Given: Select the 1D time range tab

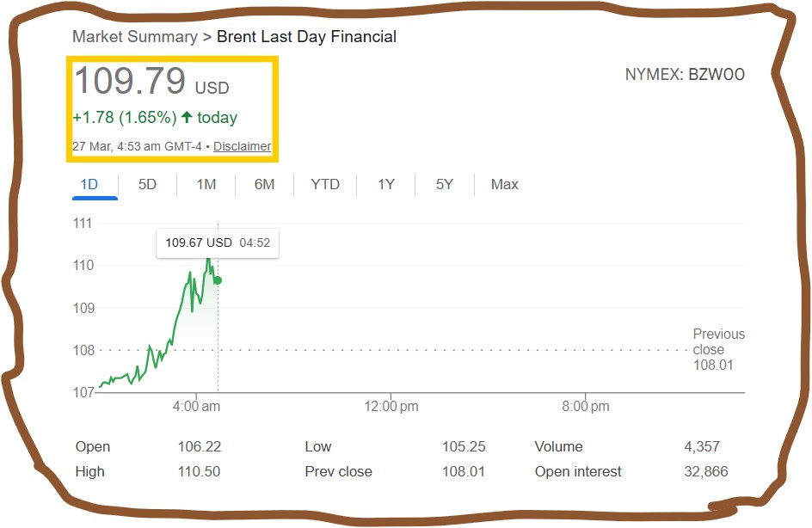Looking at the screenshot, I should pyautogui.click(x=89, y=184).
